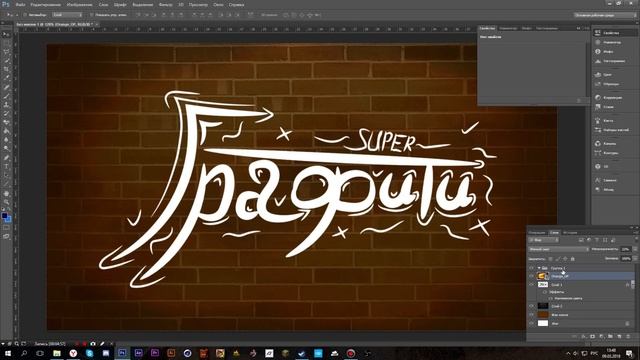This screenshot has width=640, height=360.
Task: Select the Dodge tool
Action: [x=7, y=148]
